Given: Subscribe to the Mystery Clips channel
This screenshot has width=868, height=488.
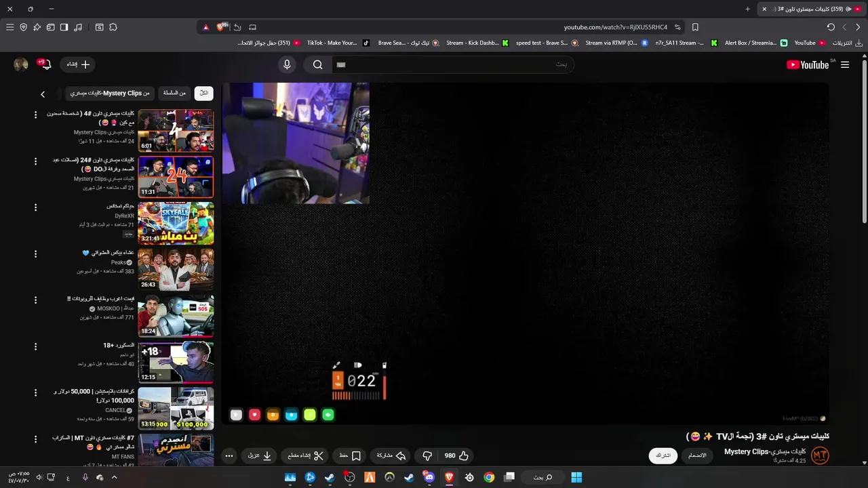Looking at the screenshot, I should 663,455.
